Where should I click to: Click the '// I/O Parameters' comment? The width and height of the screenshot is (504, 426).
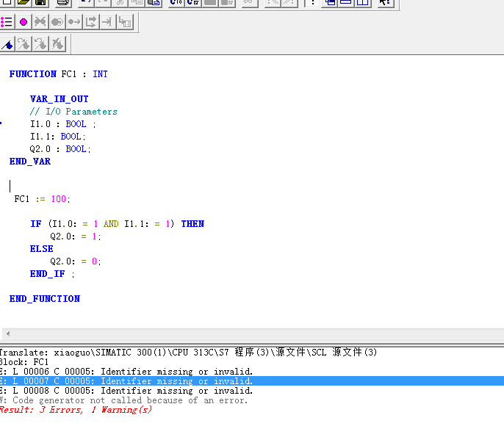(x=73, y=112)
